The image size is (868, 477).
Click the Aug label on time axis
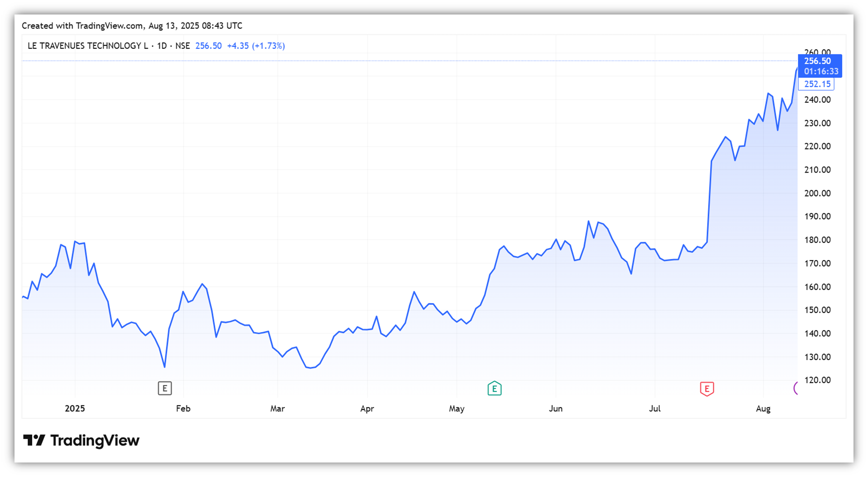tap(763, 409)
